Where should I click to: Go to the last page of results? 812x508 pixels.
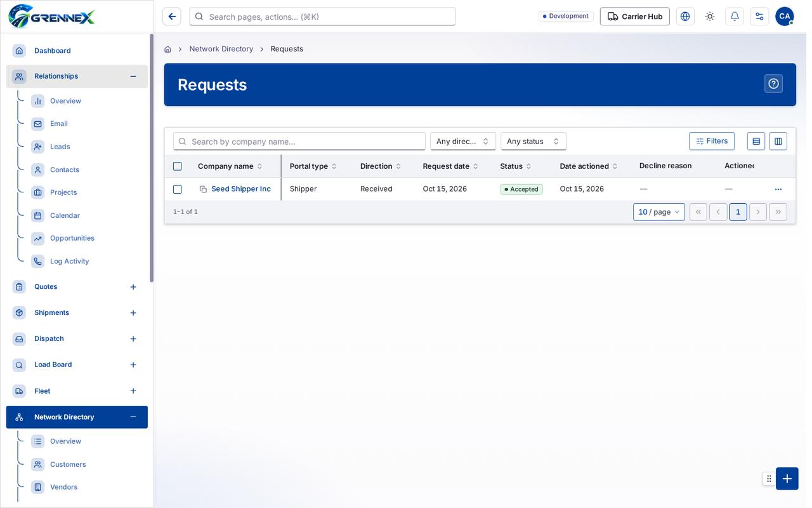coord(778,212)
